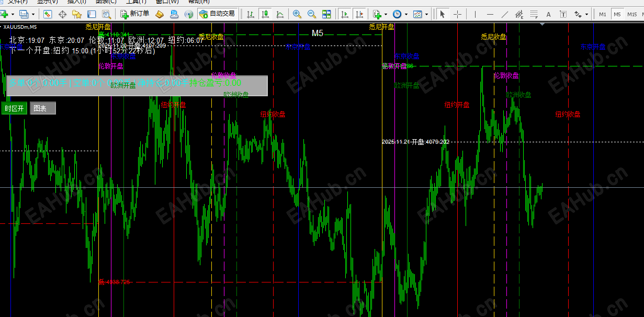
Task: Toggle the 自动交易 auto trading button
Action: point(217,14)
